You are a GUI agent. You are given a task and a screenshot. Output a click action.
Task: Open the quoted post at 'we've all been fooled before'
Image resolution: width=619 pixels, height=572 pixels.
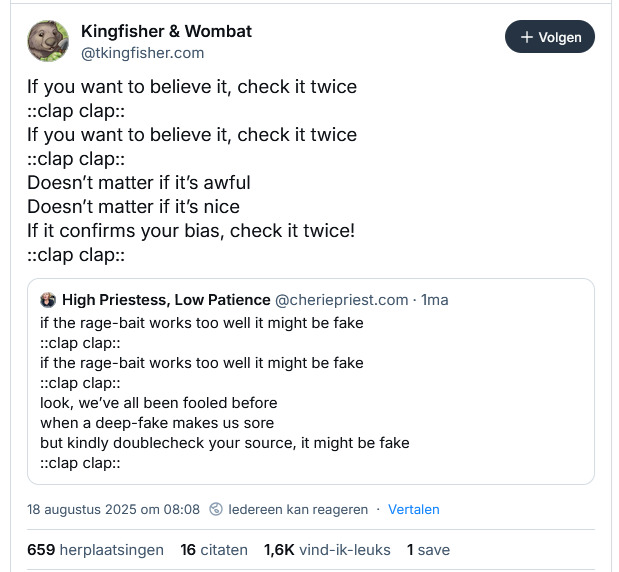coord(158,403)
